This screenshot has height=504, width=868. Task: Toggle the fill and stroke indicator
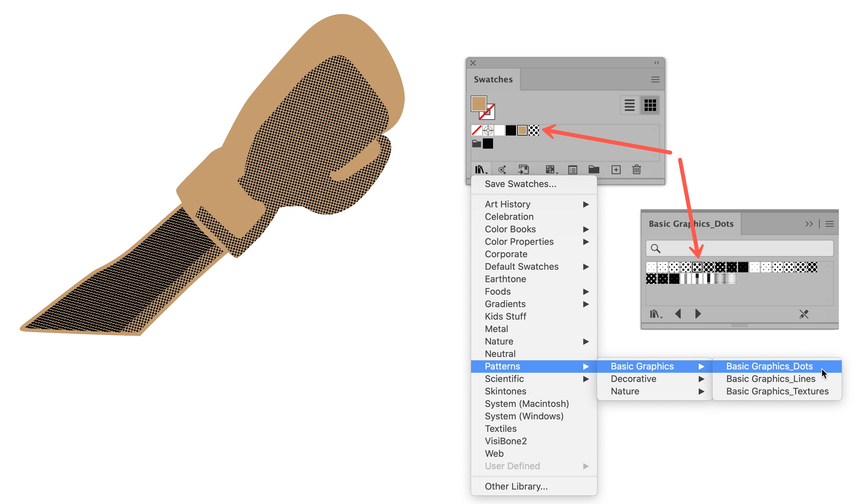483,108
